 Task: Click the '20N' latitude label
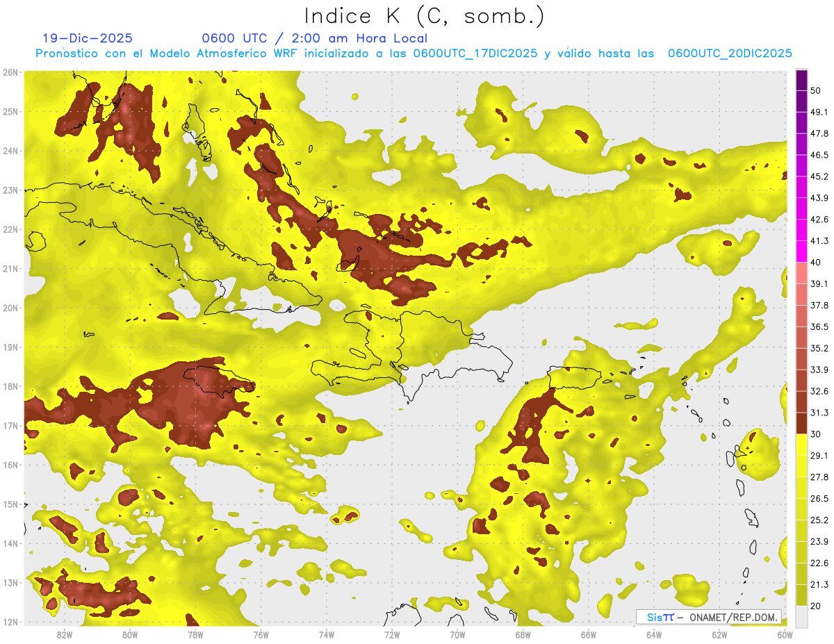pos(10,308)
